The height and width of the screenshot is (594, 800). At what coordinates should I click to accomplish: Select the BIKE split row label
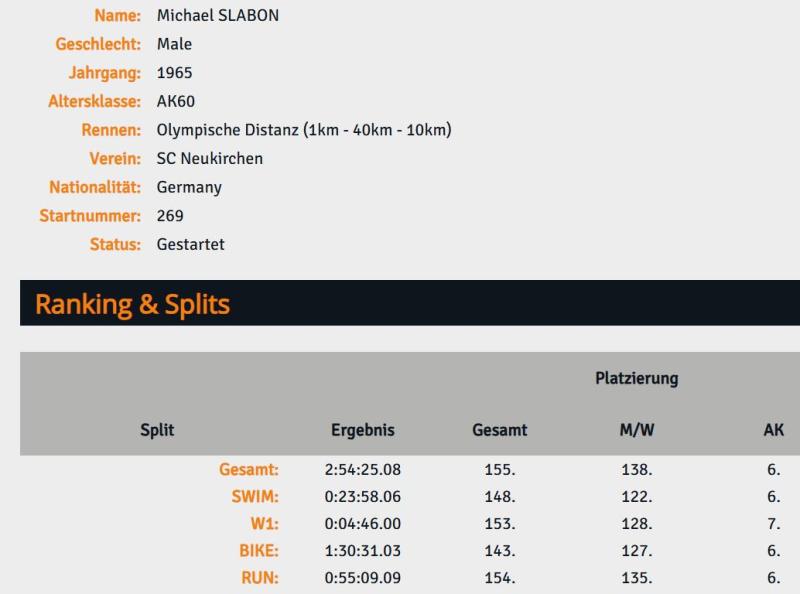tap(259, 550)
